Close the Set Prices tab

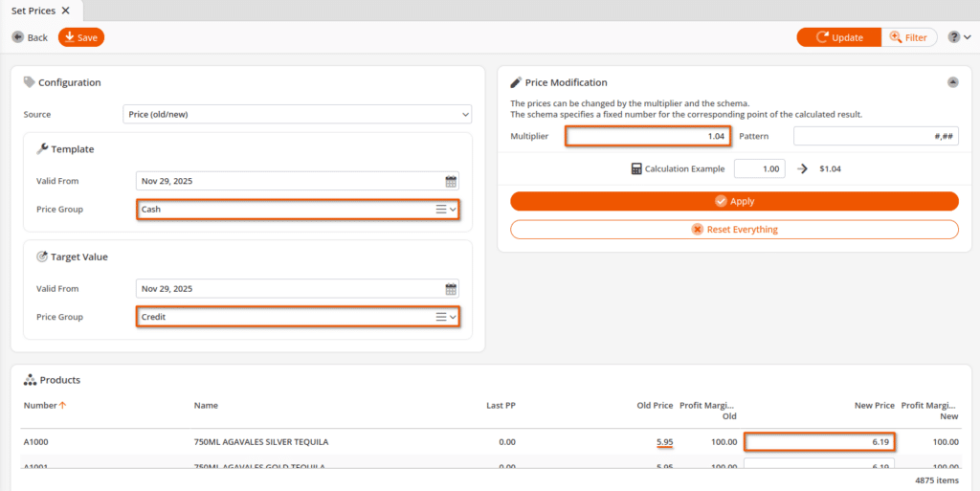[65, 11]
